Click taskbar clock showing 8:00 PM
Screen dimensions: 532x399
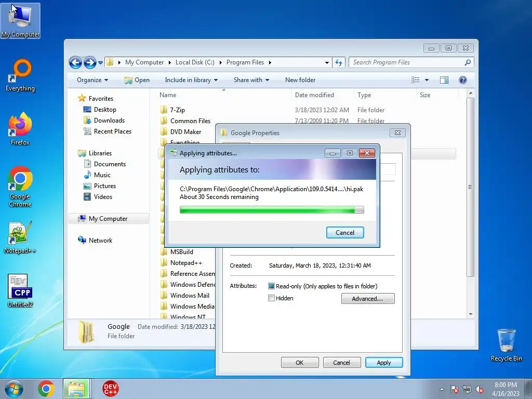click(506, 389)
